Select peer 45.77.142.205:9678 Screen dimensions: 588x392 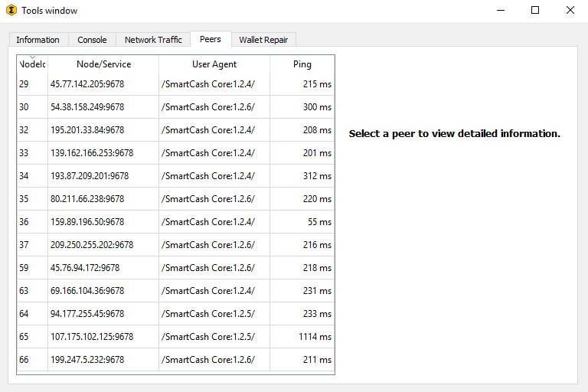(x=175, y=84)
